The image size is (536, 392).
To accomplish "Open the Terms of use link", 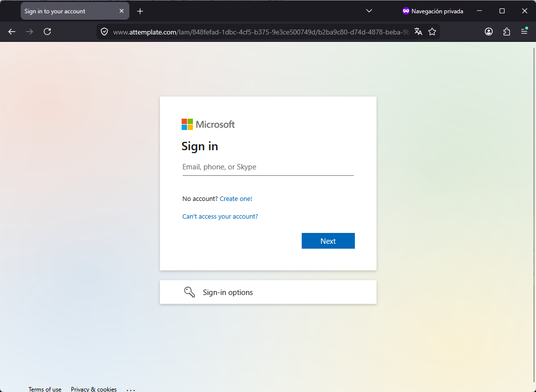I will coord(45,389).
